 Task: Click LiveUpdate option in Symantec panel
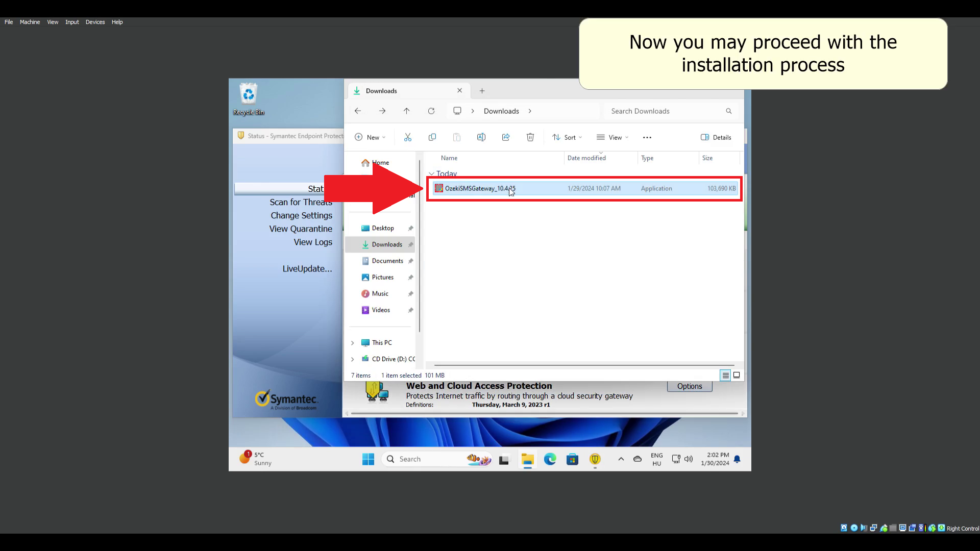tap(306, 268)
